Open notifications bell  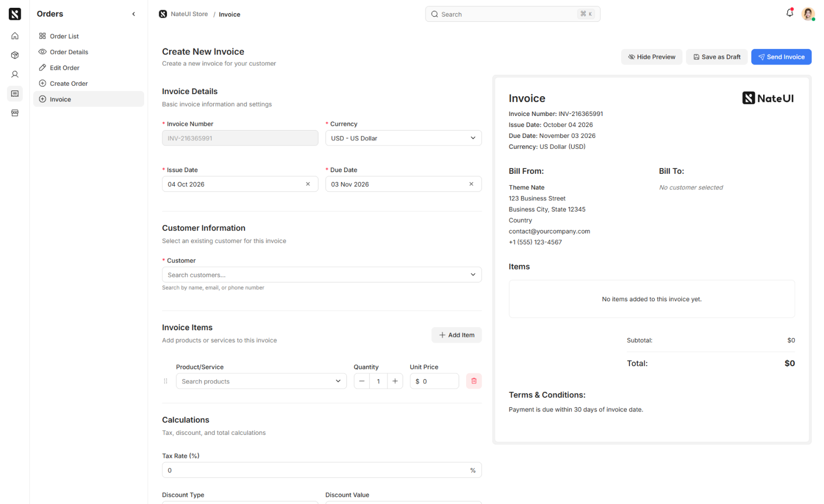(x=790, y=13)
